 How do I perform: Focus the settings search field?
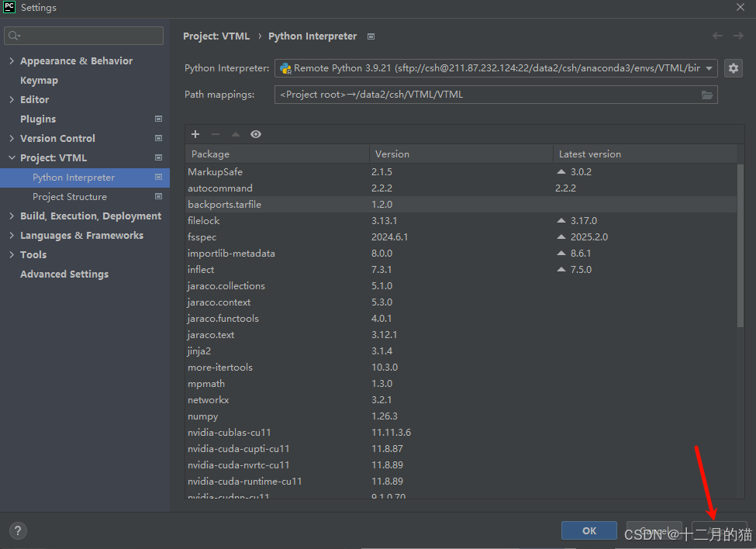[x=84, y=36]
